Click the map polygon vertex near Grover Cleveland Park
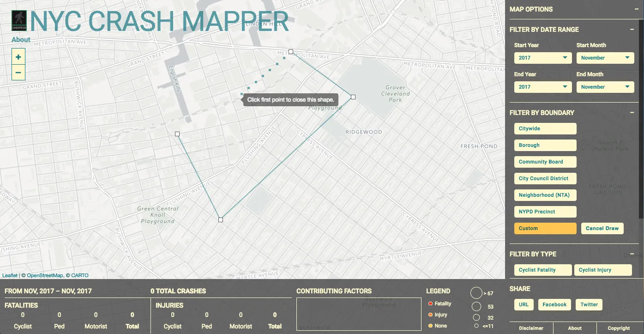The image size is (644, 334). [353, 97]
